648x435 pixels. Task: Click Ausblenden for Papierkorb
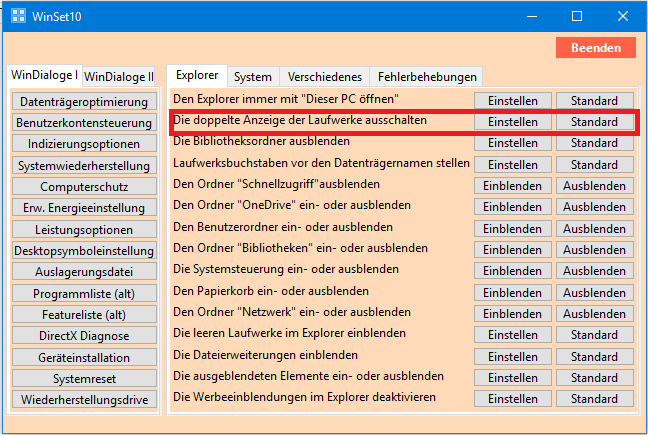pos(594,293)
